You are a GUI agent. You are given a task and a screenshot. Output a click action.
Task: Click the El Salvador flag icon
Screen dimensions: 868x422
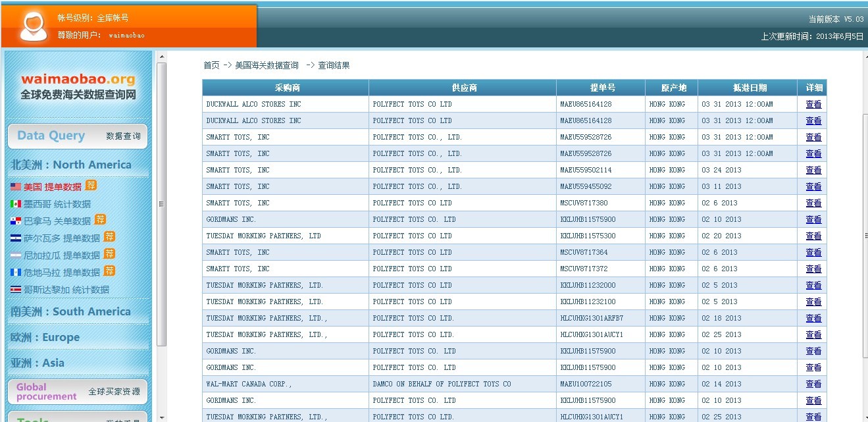click(16, 238)
